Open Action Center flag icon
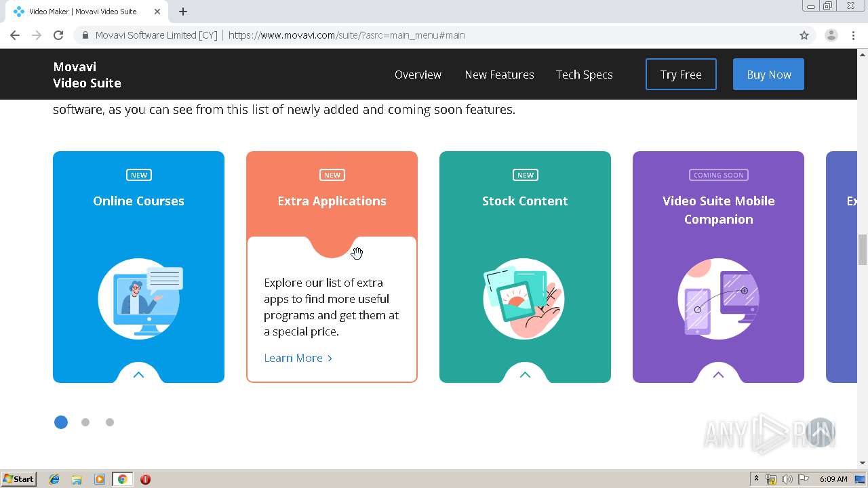This screenshot has width=868, height=488. pyautogui.click(x=804, y=479)
